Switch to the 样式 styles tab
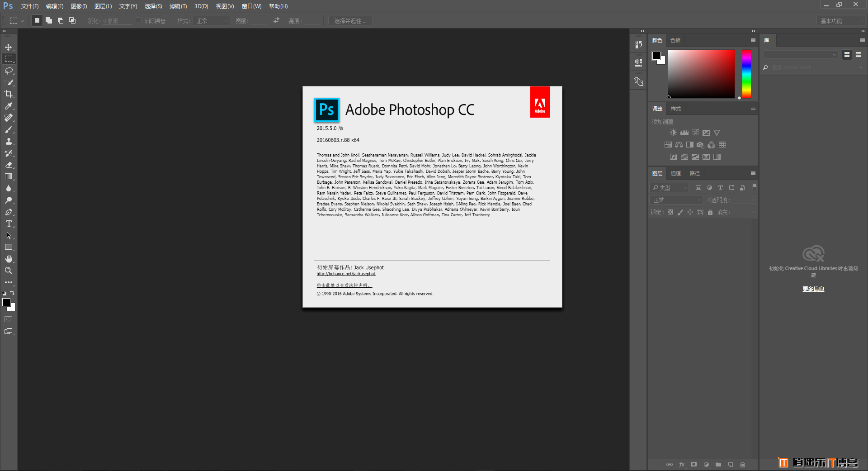This screenshot has width=868, height=471. coord(676,109)
